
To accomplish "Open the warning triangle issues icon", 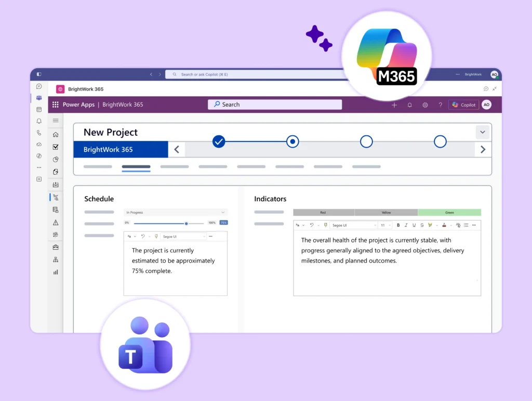I will point(56,223).
